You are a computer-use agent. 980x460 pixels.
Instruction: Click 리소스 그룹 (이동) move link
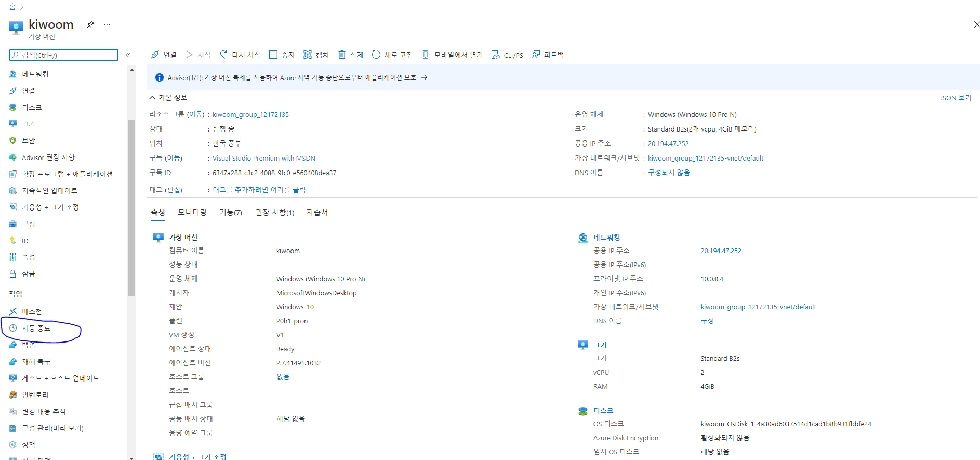(x=195, y=114)
